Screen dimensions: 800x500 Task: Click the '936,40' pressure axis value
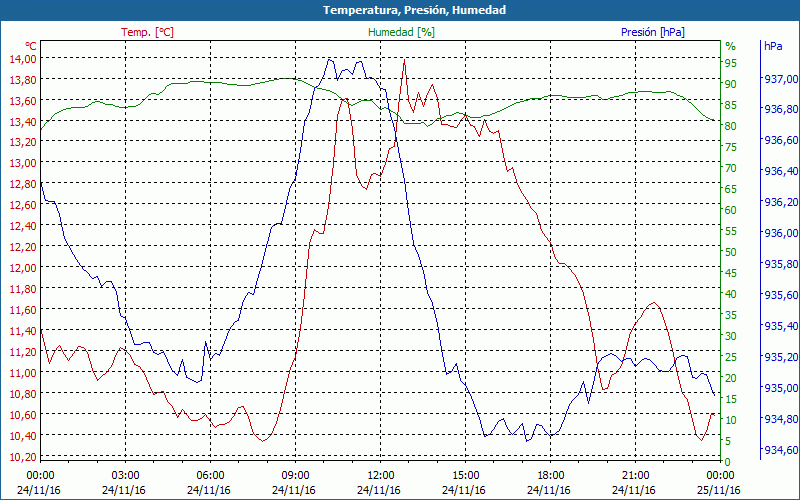779,171
